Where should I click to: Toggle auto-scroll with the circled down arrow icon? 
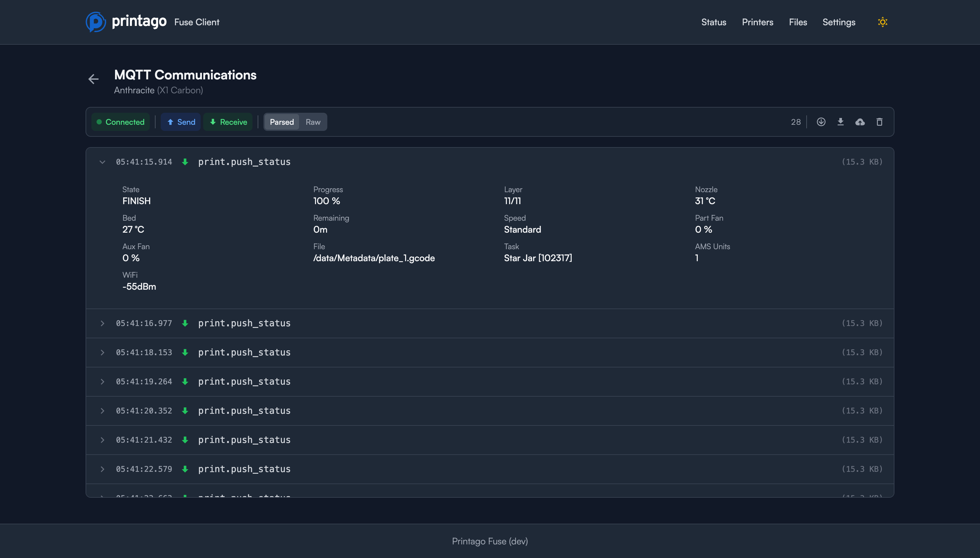[x=821, y=122]
